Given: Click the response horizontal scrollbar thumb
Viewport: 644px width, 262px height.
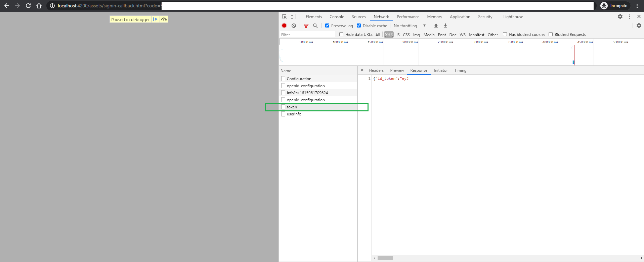Looking at the screenshot, I should (x=385, y=258).
